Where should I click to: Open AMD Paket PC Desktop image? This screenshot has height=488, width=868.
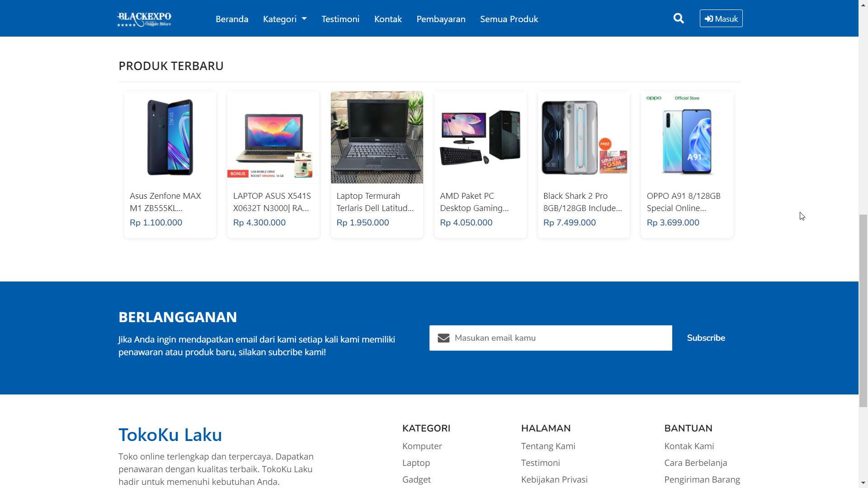(481, 137)
